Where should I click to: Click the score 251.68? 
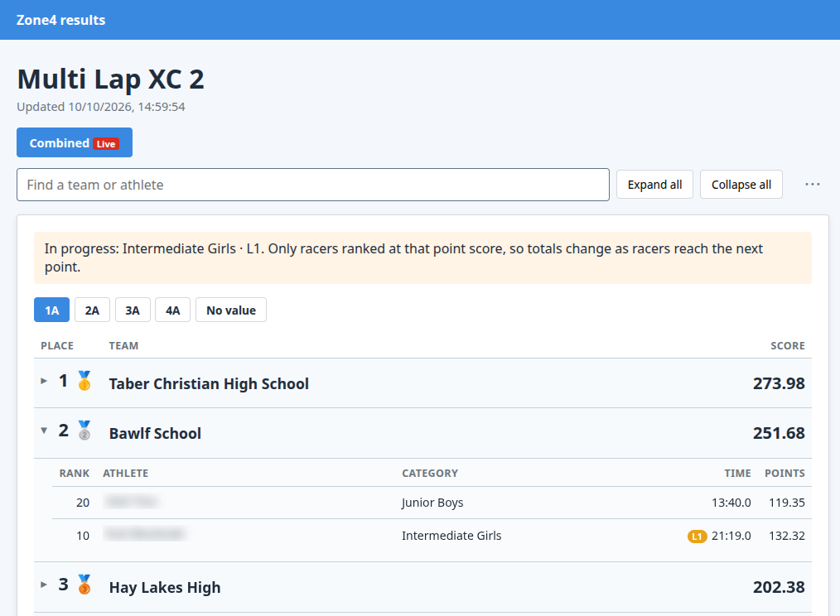coord(779,433)
